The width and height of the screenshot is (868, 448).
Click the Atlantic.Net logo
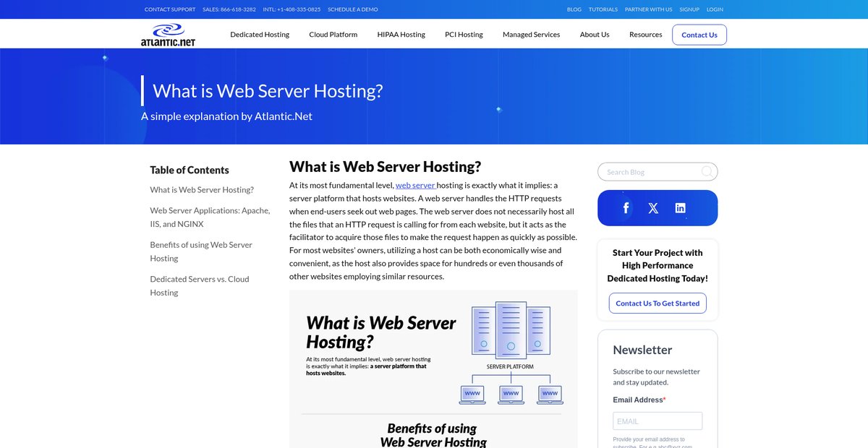click(168, 35)
